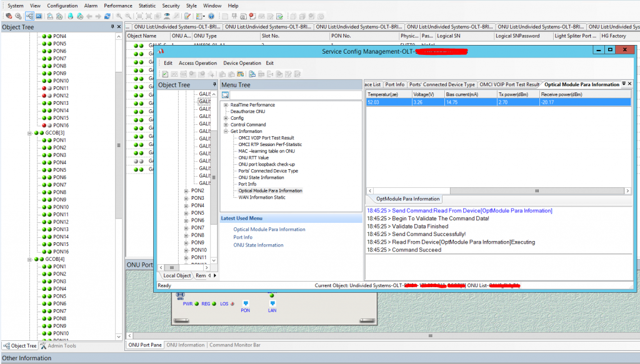640x364 pixels.
Task: Click the blue Help question mark icon
Action: pyautogui.click(x=211, y=16)
